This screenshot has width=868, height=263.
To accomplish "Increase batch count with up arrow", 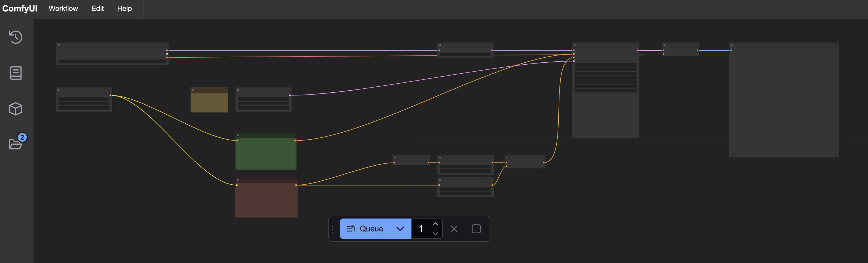I will tap(435, 224).
